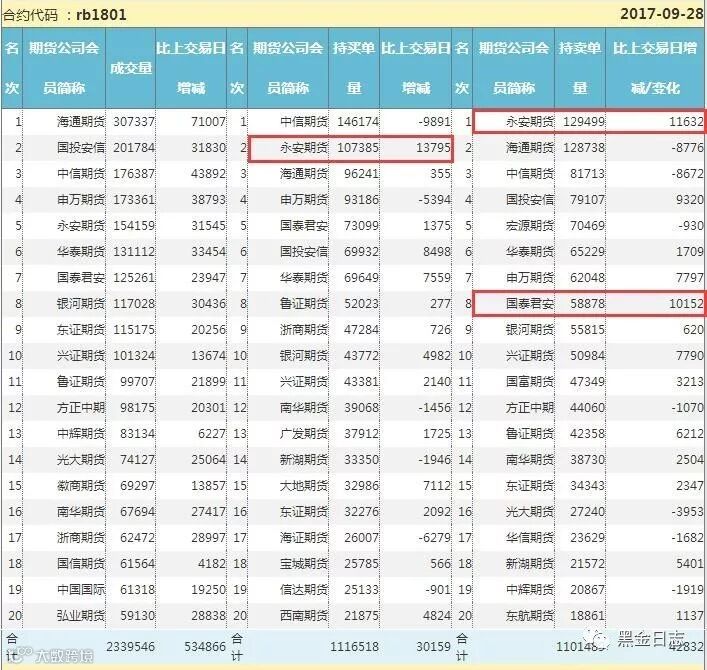The image size is (707, 670).
Task: Click short position value 81713
Action: [x=588, y=174]
